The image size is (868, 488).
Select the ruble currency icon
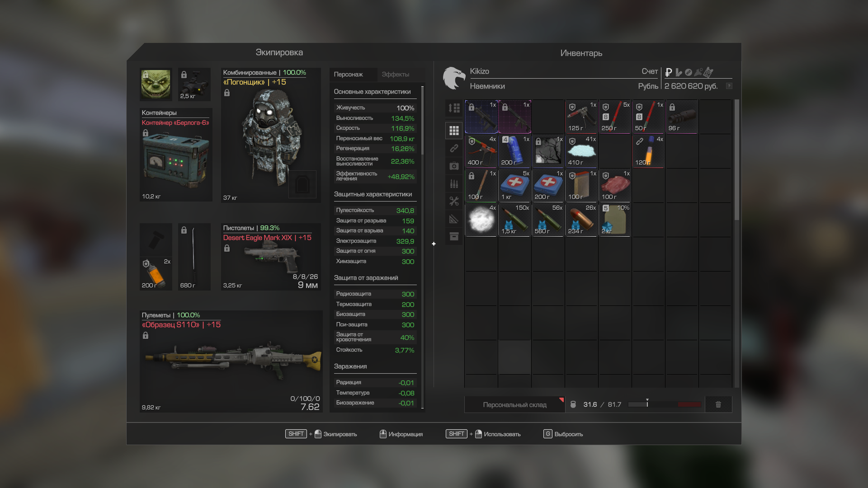(x=668, y=72)
